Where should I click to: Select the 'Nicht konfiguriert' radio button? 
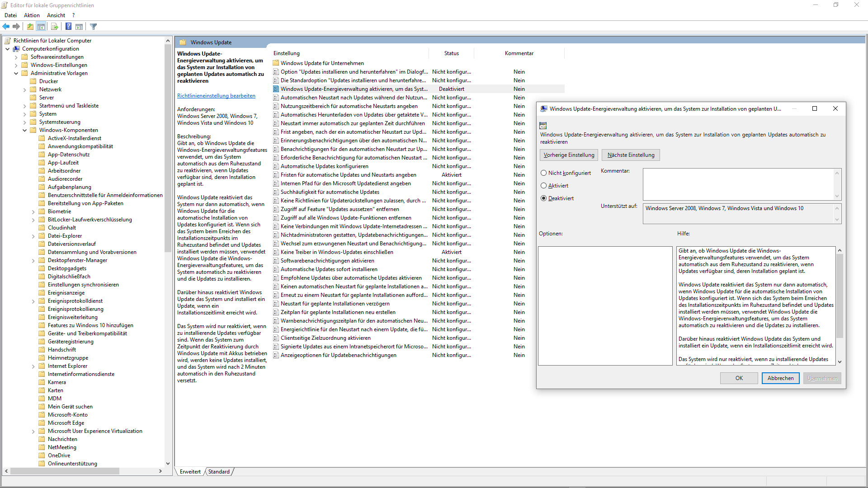[543, 173]
